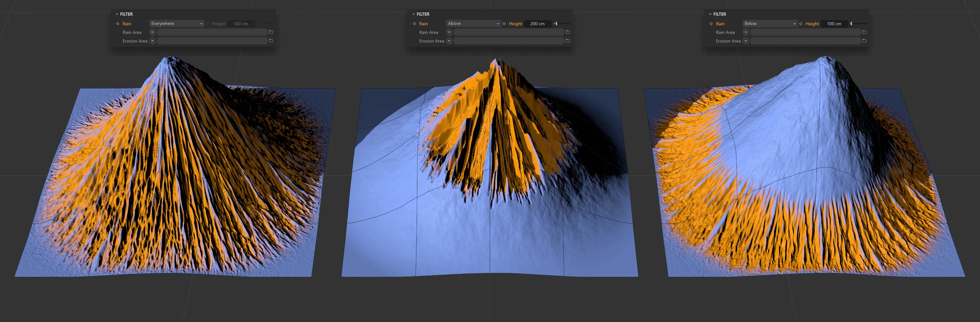The width and height of the screenshot is (980, 322).
Task: Click the Rain label in the Above panel
Action: coord(423,24)
